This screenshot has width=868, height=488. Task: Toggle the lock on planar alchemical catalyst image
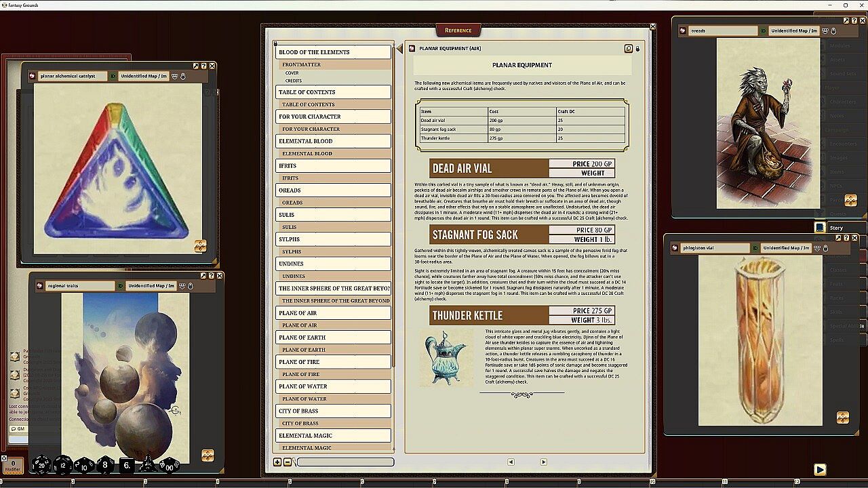183,76
